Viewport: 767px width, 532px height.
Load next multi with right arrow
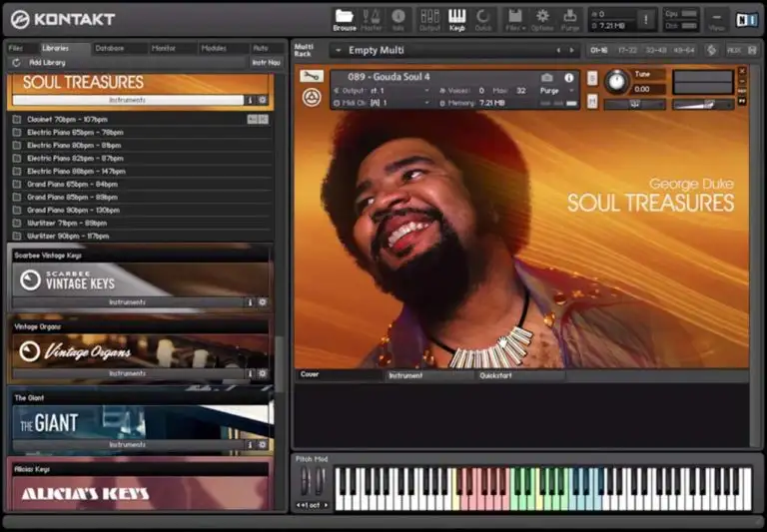click(571, 50)
